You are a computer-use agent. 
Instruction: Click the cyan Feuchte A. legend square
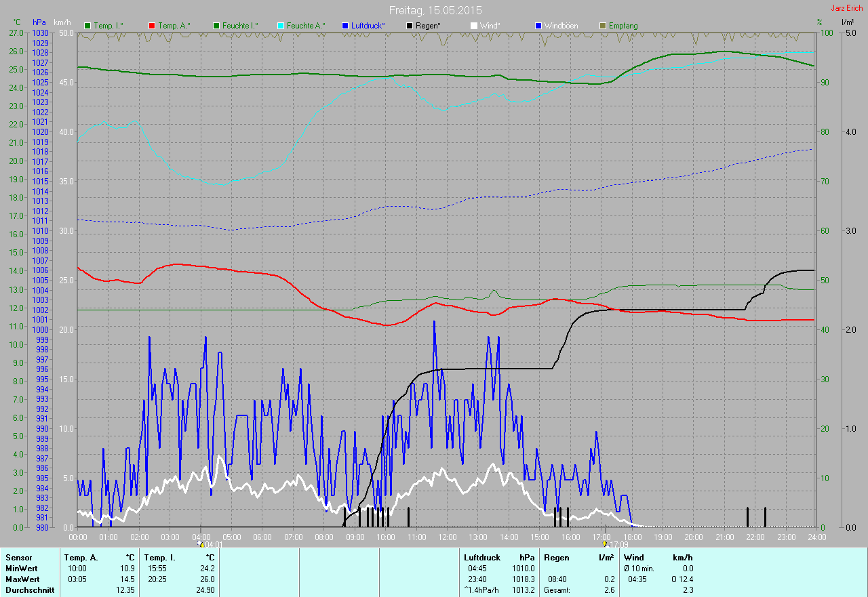click(280, 26)
